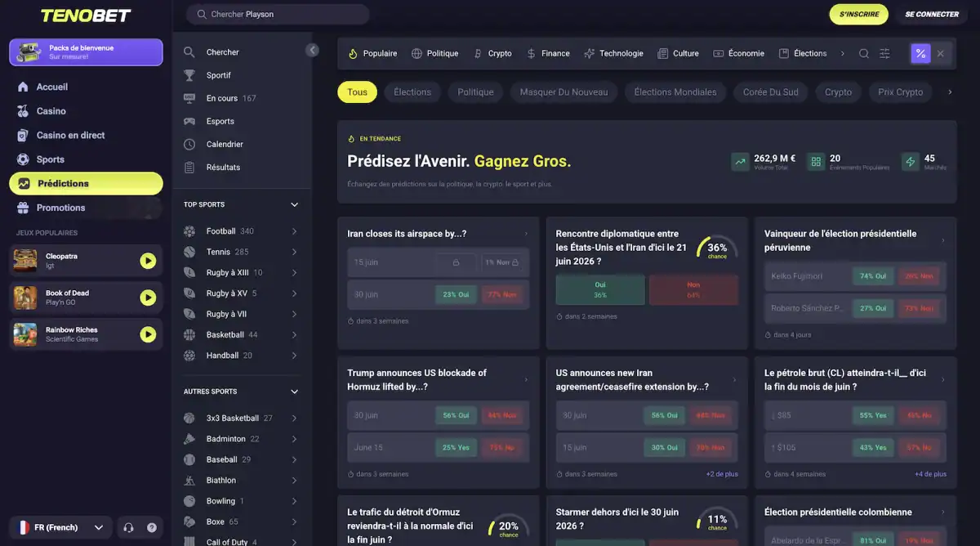Click the 11% chance gauge on Starmer card
The width and height of the screenshot is (980, 546).
717,521
